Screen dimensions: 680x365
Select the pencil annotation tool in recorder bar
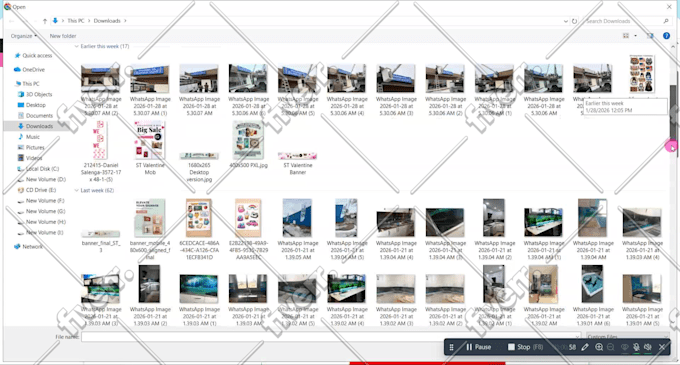(x=585, y=347)
